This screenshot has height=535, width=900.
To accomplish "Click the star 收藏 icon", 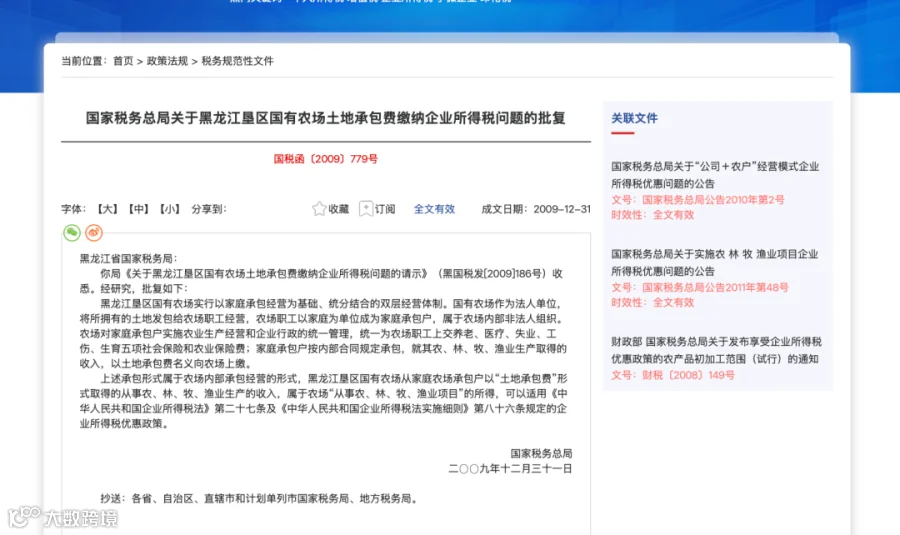I will pos(319,208).
